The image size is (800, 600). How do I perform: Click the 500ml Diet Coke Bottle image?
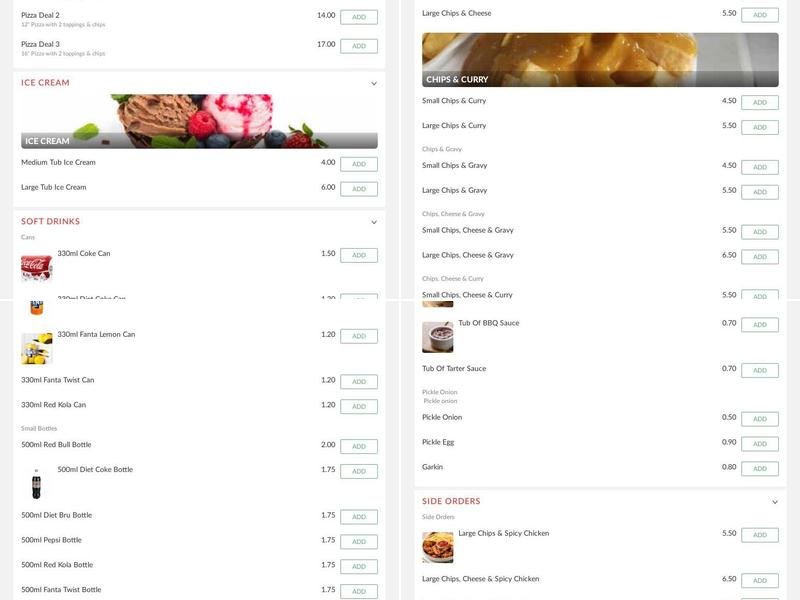(x=36, y=483)
